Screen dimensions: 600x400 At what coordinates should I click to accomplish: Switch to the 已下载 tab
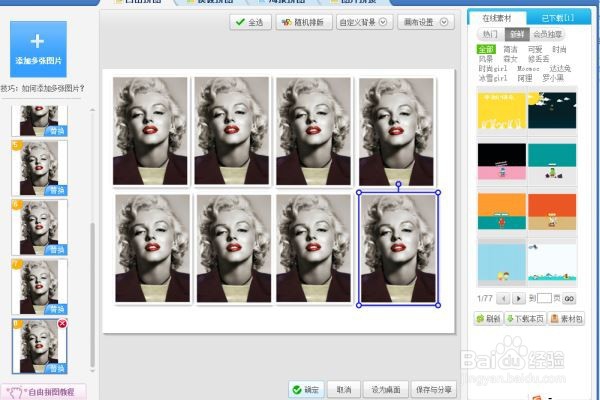click(x=558, y=18)
